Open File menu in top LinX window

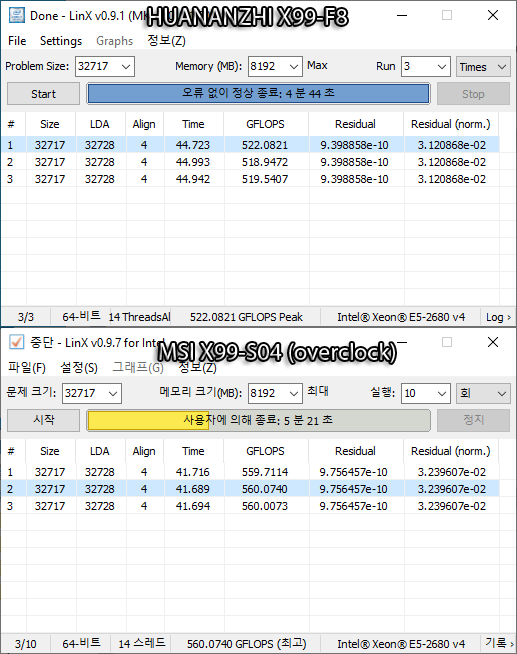(x=17, y=41)
